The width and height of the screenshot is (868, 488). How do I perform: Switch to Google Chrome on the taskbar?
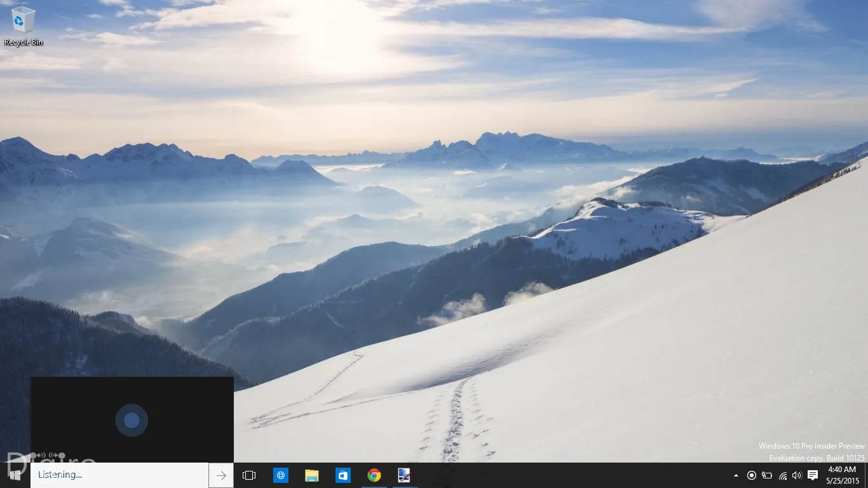pyautogui.click(x=374, y=475)
